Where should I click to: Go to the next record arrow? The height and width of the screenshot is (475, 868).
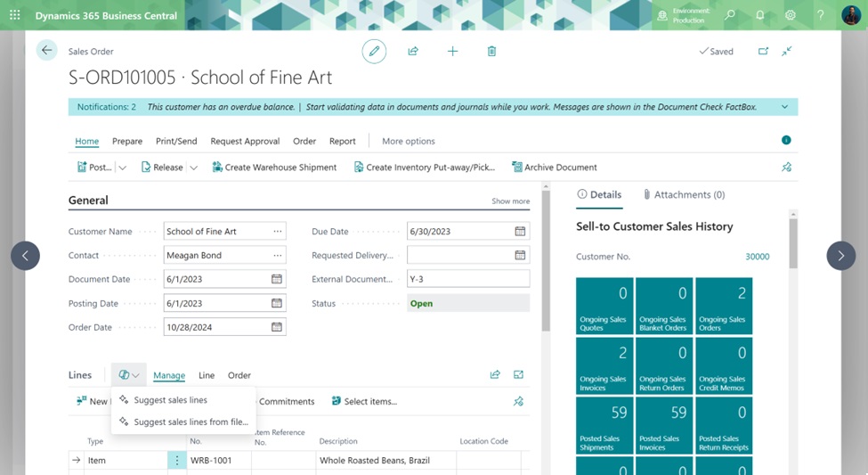point(841,256)
